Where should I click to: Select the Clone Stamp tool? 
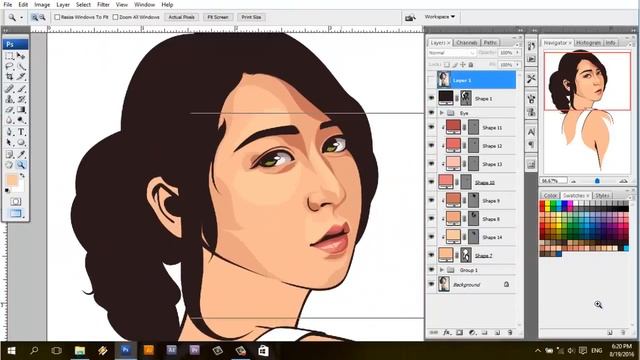pos(9,99)
